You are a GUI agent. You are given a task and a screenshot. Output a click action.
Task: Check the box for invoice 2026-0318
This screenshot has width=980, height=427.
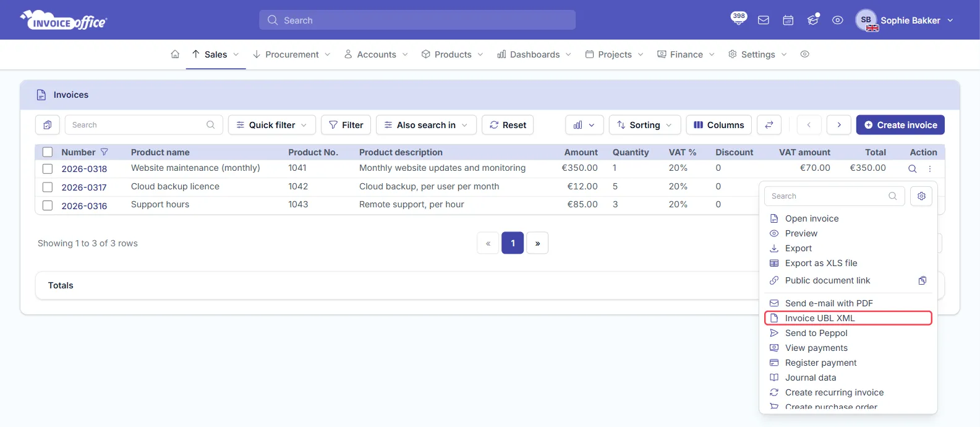coord(48,169)
